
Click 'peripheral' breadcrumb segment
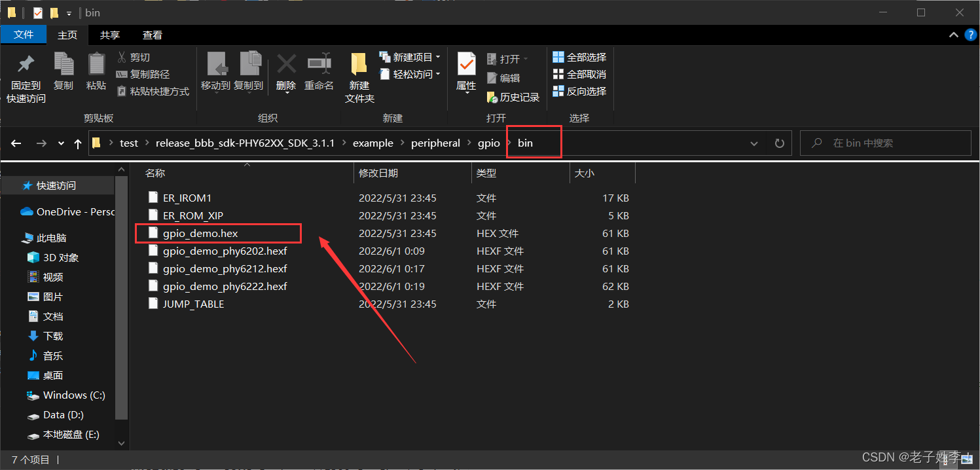[x=435, y=143]
